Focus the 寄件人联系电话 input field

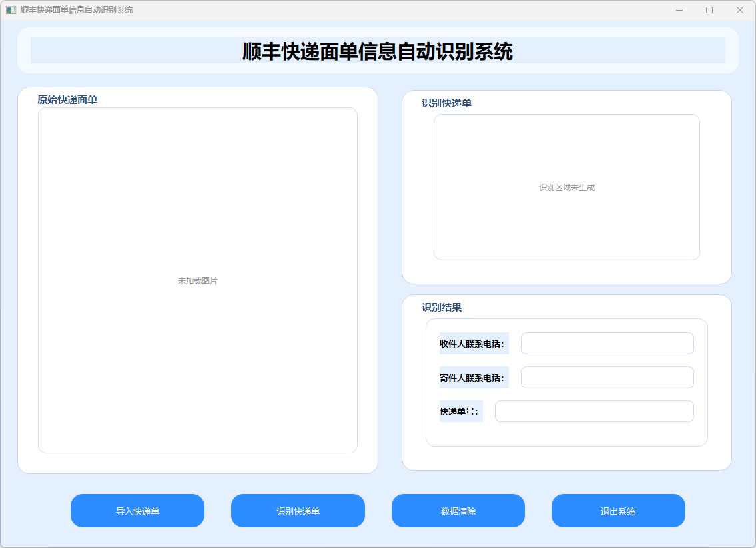pyautogui.click(x=607, y=377)
